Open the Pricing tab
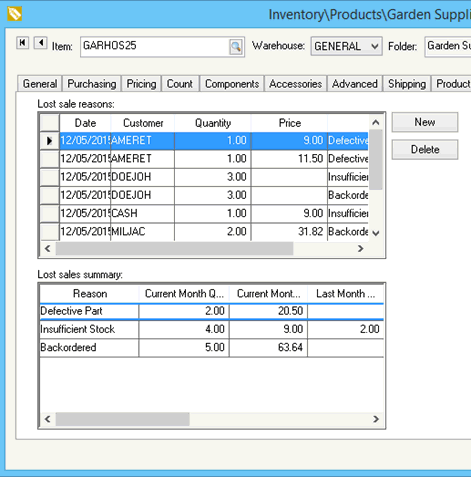The image size is (471, 477). click(141, 84)
